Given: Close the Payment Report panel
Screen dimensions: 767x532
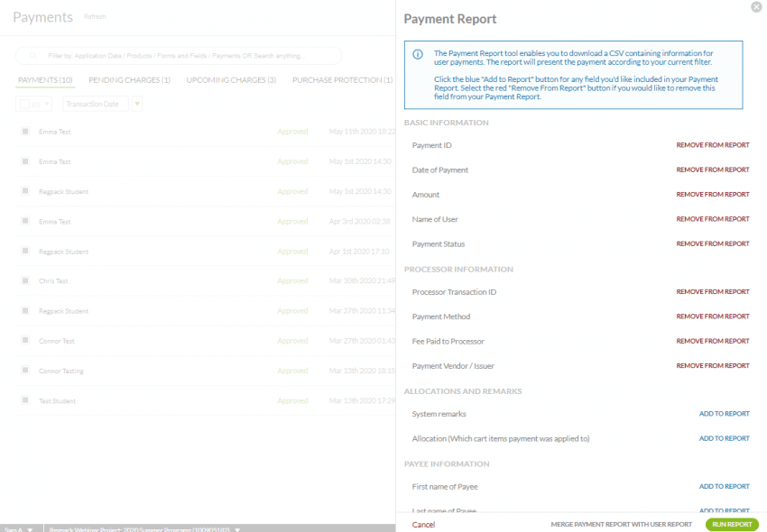Looking at the screenshot, I should [x=755, y=7].
